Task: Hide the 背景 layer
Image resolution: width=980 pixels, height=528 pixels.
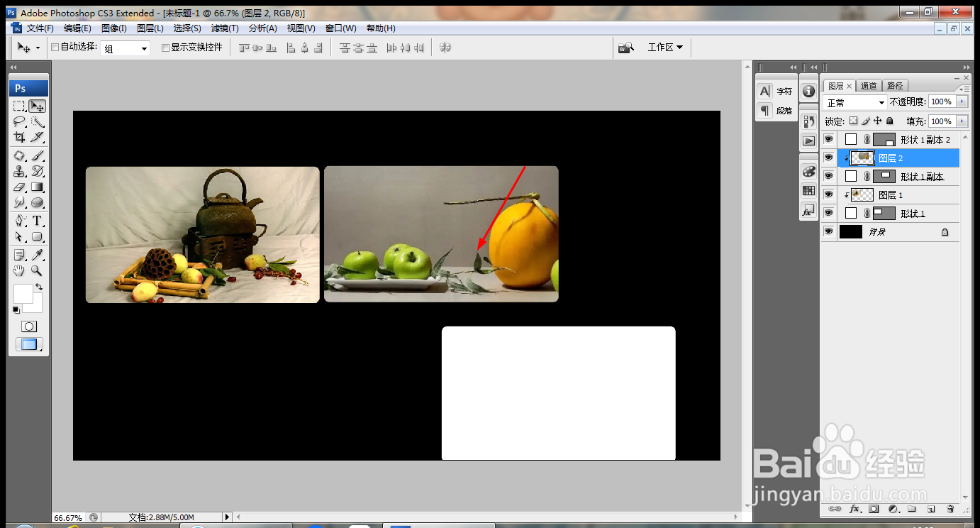Action: (x=828, y=231)
